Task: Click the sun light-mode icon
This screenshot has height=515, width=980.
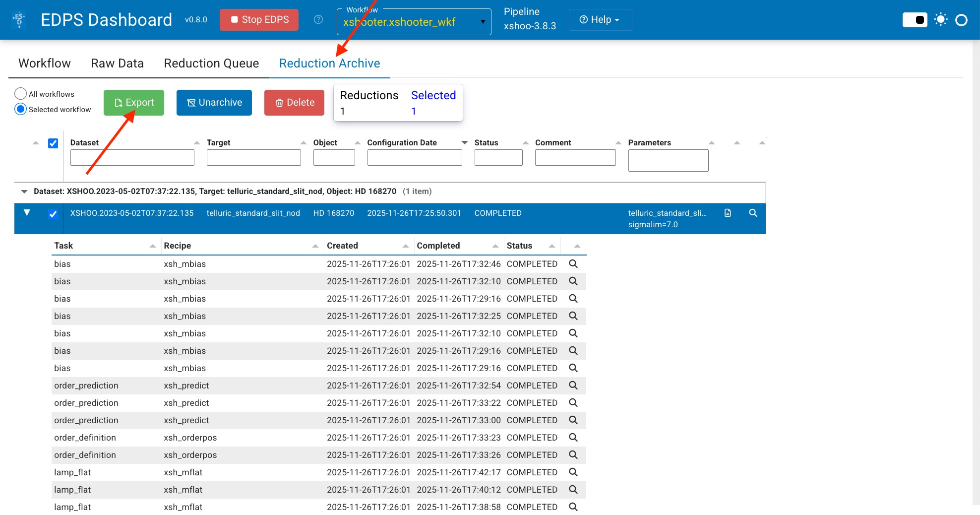Action: pyautogui.click(x=940, y=20)
